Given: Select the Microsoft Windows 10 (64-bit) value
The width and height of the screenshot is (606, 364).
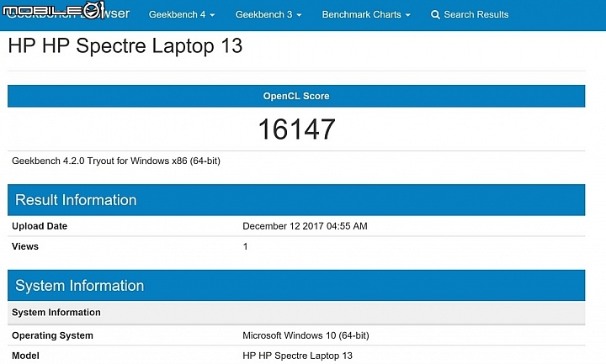Looking at the screenshot, I should [306, 335].
